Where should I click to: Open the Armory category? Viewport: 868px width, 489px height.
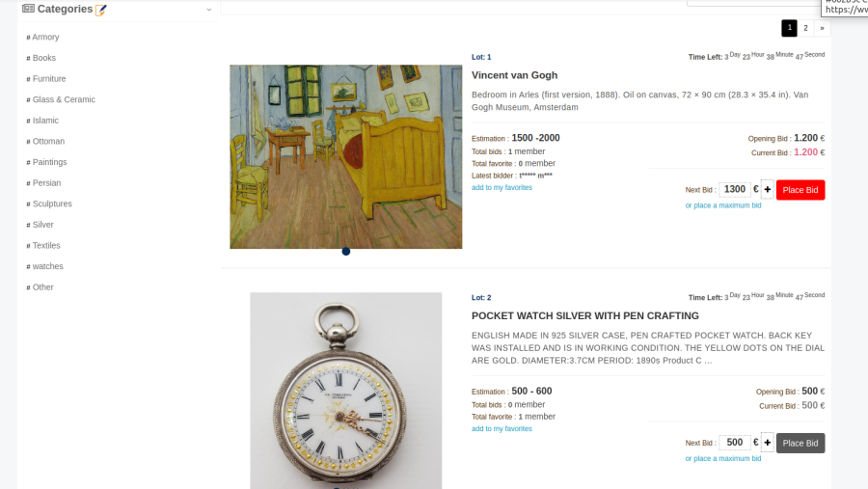pos(45,37)
